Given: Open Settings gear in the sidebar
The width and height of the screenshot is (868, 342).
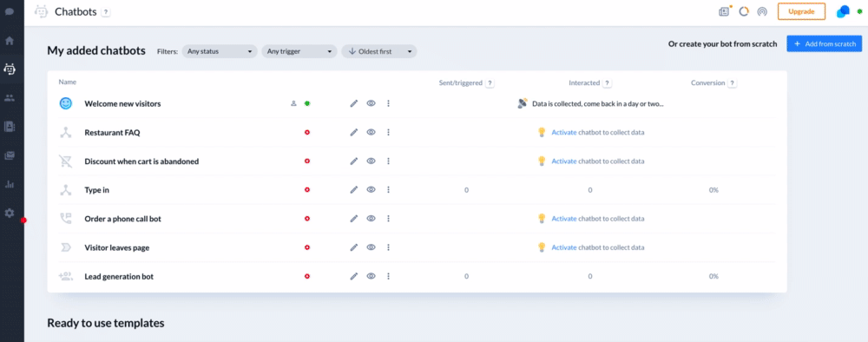Looking at the screenshot, I should [x=10, y=213].
